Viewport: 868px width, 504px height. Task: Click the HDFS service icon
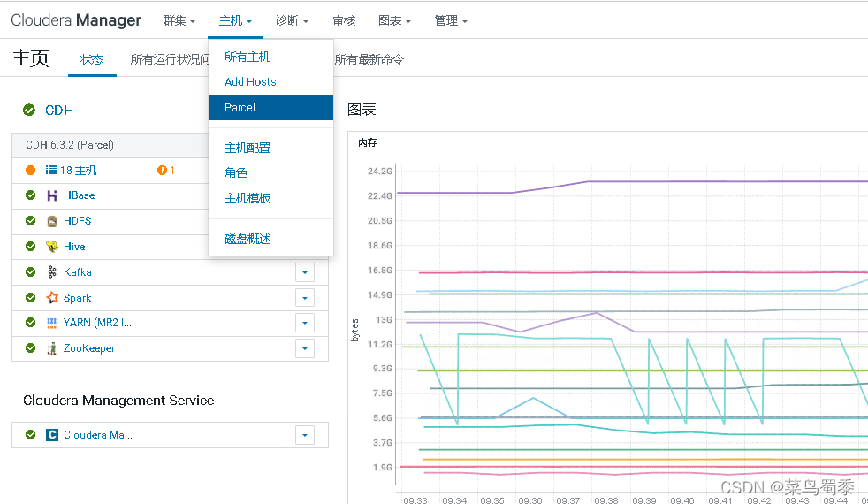(52, 221)
